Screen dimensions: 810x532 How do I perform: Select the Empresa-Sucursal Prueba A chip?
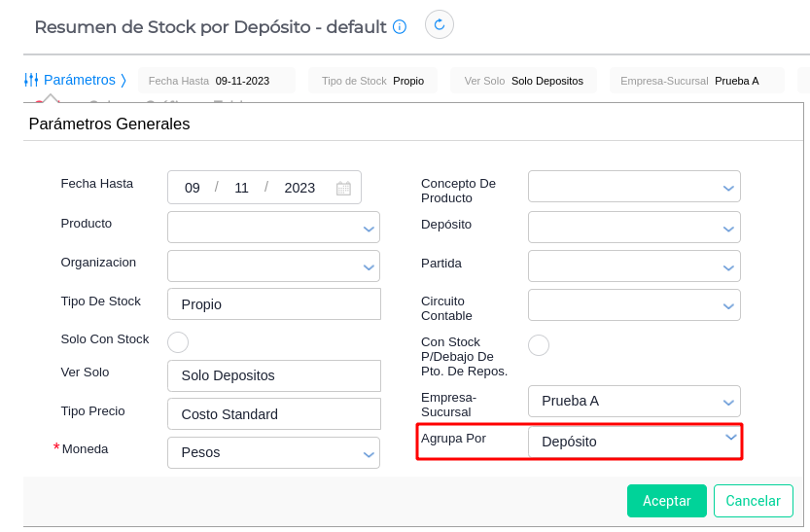[696, 81]
